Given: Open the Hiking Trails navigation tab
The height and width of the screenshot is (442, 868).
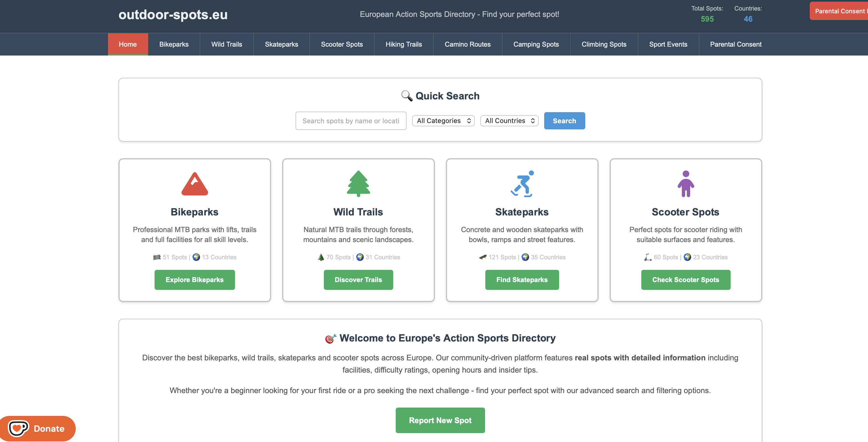Looking at the screenshot, I should (x=404, y=44).
